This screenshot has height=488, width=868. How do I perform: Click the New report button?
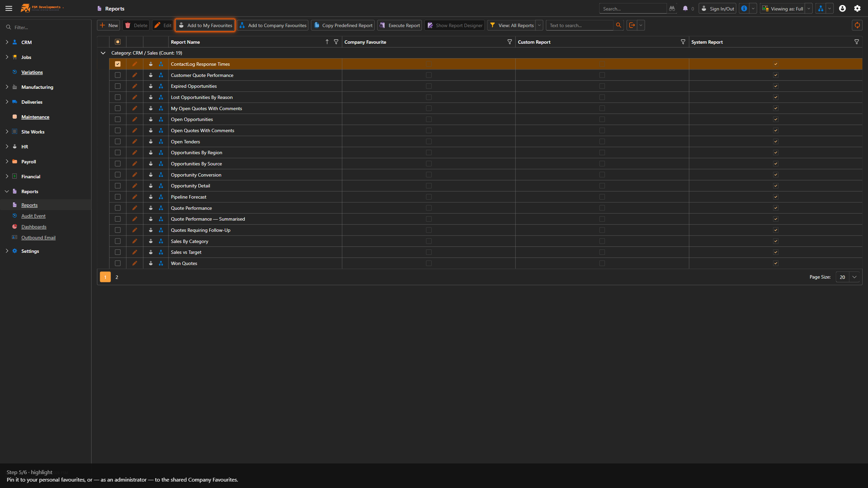(108, 25)
